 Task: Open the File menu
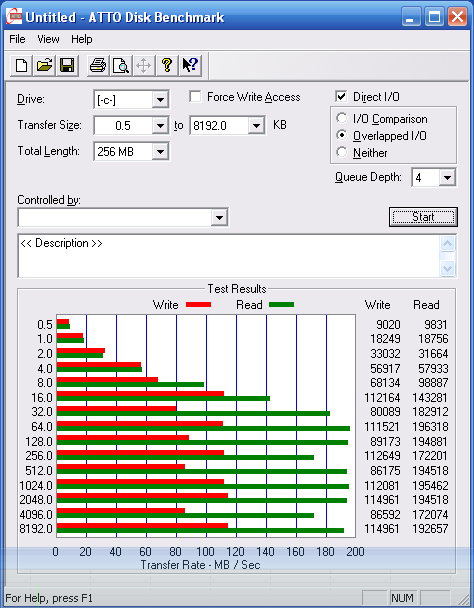coord(17,39)
